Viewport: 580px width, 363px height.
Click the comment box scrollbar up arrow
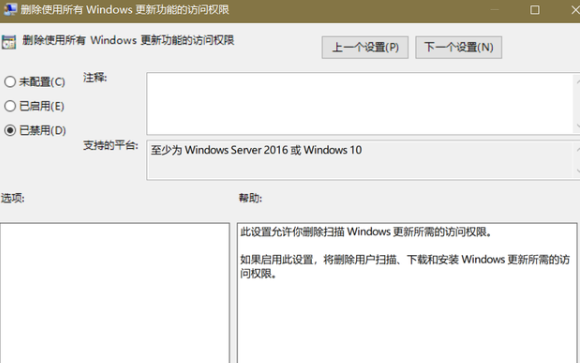click(577, 82)
